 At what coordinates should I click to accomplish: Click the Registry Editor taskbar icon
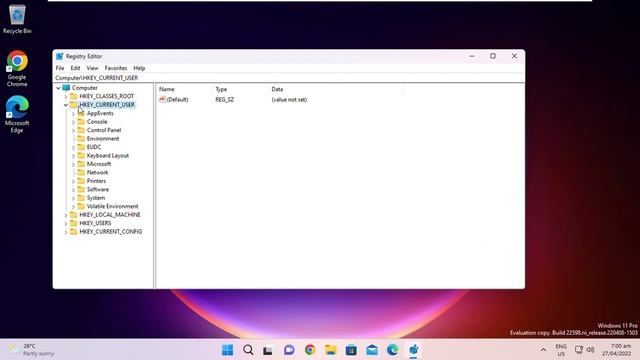pyautogui.click(x=413, y=350)
